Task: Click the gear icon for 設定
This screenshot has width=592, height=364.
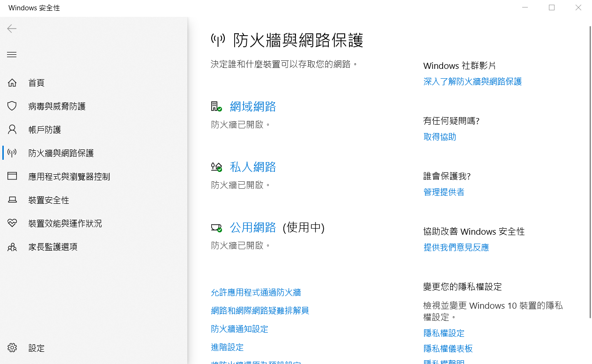Action: pyautogui.click(x=12, y=348)
